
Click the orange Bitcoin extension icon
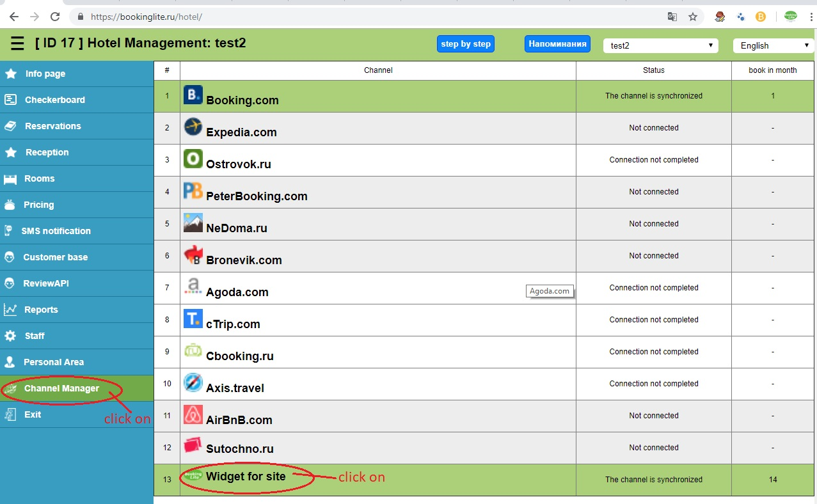[761, 17]
